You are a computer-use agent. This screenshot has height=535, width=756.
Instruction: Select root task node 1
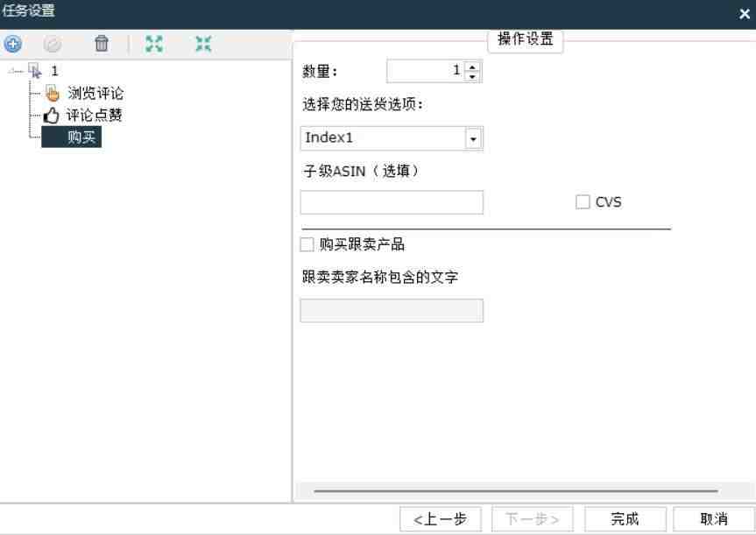(54, 71)
